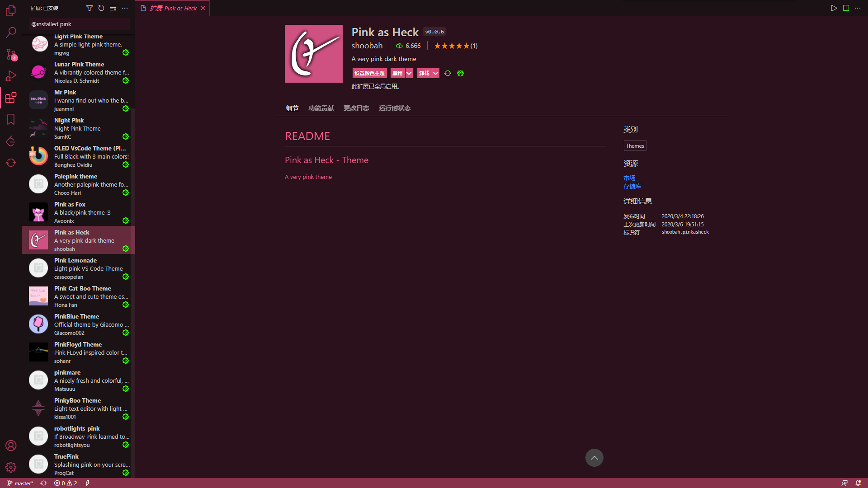Viewport: 868px width, 488px height.
Task: Expand dropdown arrow next to 禁用 button
Action: tap(409, 73)
